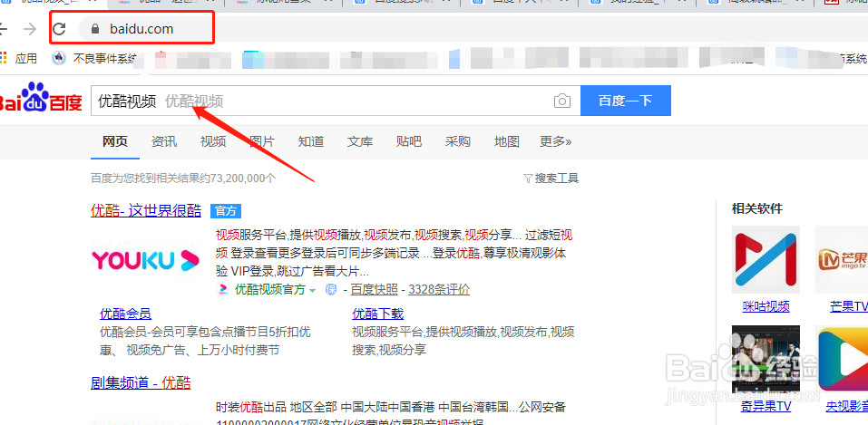Select the 贴吧 tab

coord(409,141)
